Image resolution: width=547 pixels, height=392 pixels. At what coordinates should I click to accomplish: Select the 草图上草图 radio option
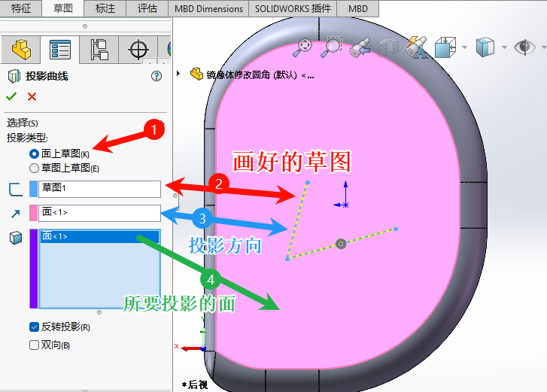tap(34, 168)
